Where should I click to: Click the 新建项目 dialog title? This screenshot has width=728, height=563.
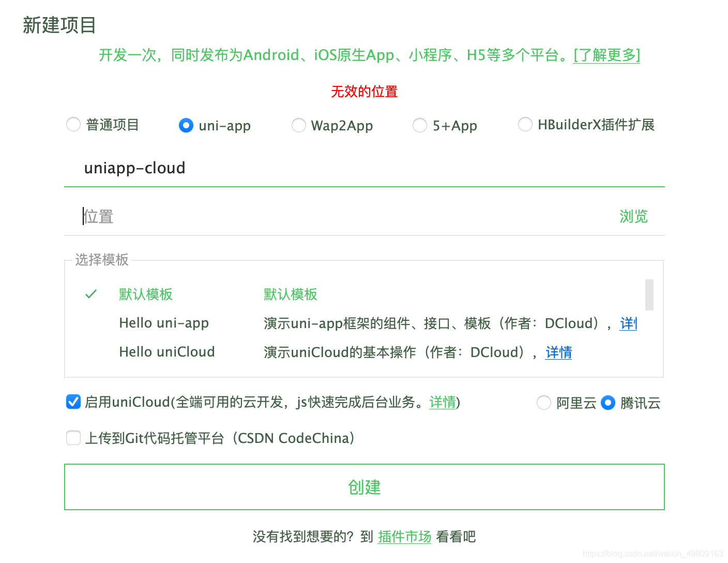point(59,25)
